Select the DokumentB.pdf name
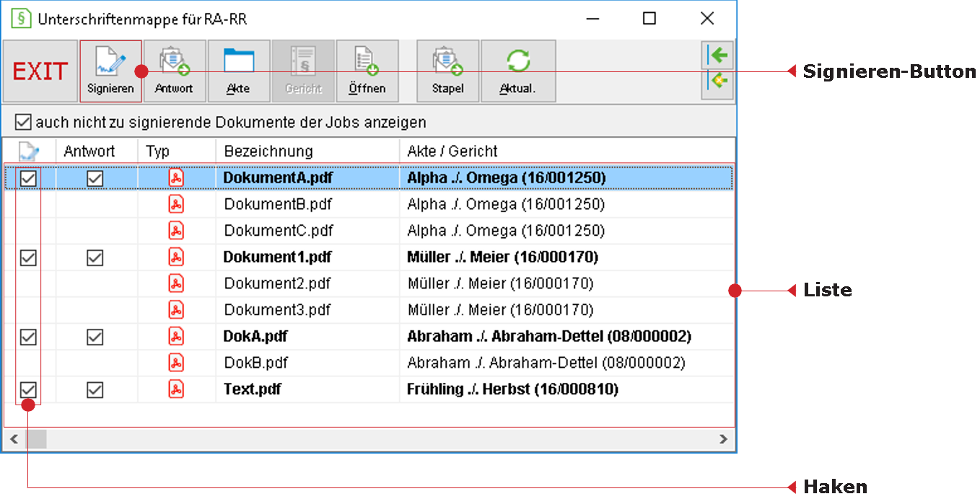 click(278, 204)
